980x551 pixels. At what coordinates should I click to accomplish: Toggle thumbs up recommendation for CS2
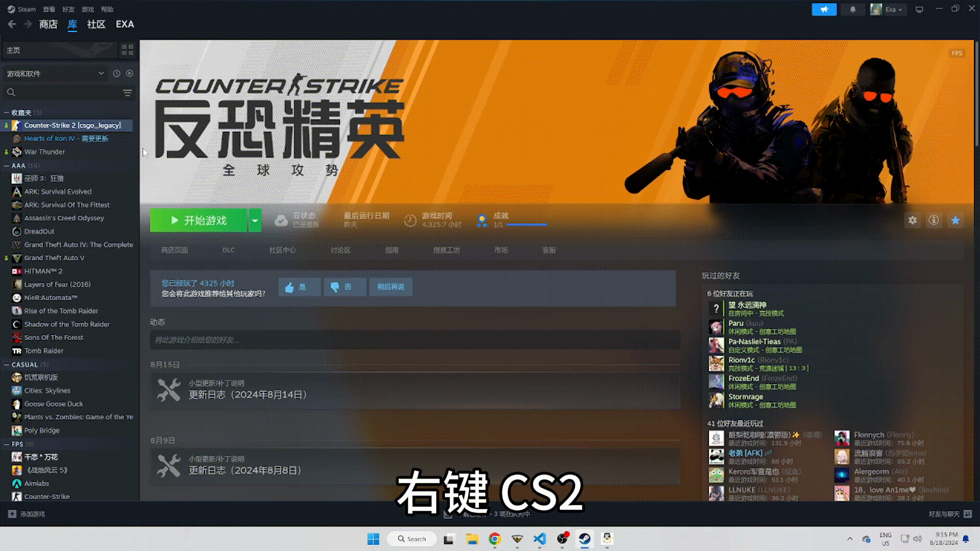click(298, 287)
